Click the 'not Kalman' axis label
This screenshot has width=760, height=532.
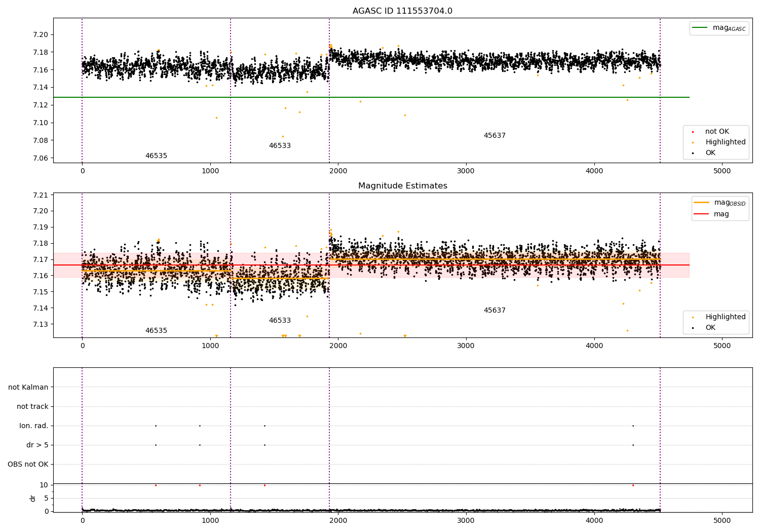(28, 387)
